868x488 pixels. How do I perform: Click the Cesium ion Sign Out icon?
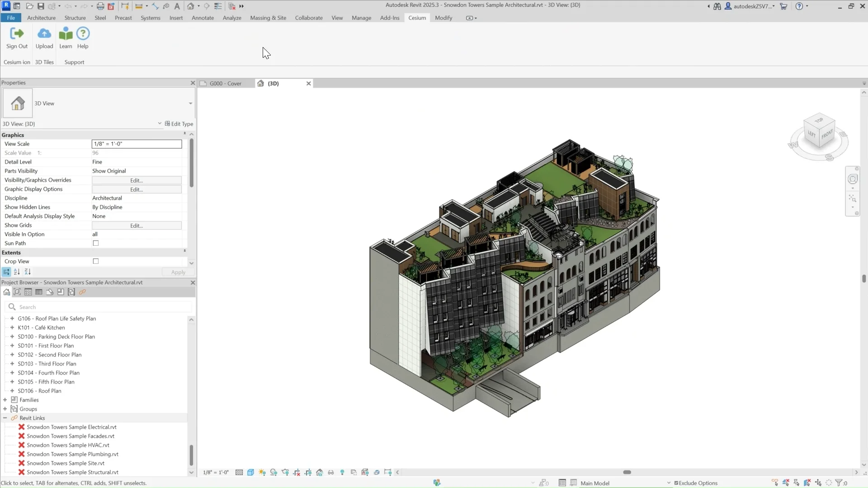[17, 34]
